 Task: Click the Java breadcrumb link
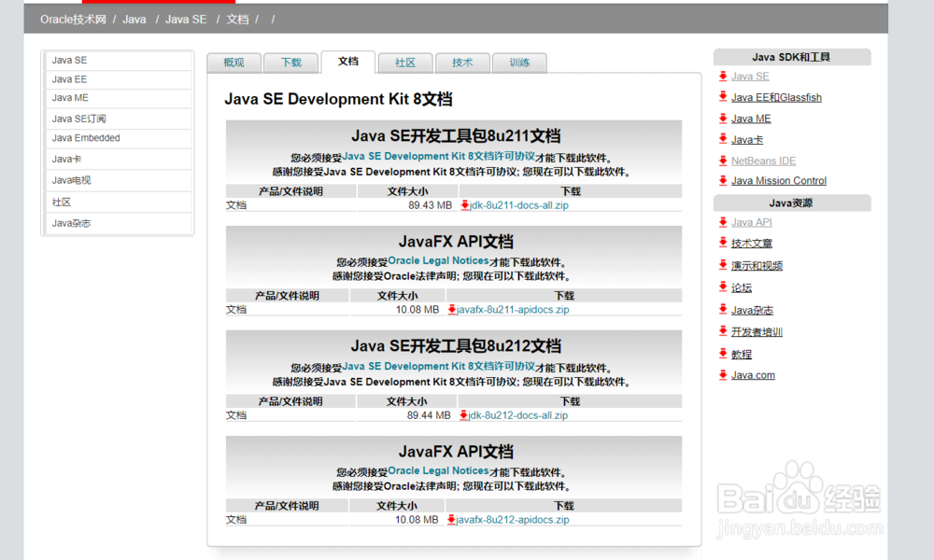134,20
